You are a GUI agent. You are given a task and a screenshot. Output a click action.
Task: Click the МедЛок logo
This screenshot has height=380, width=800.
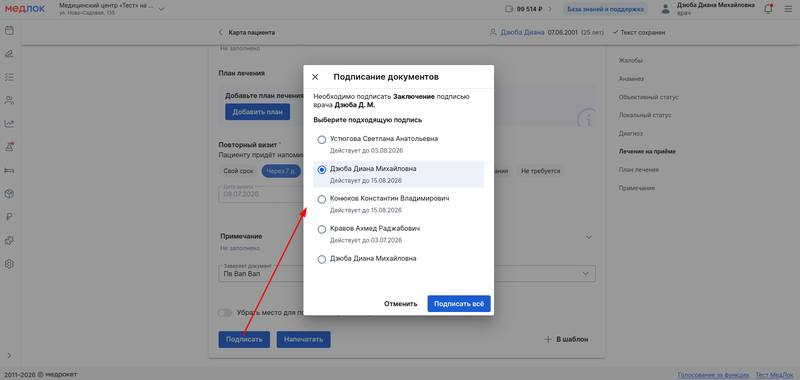[x=25, y=9]
